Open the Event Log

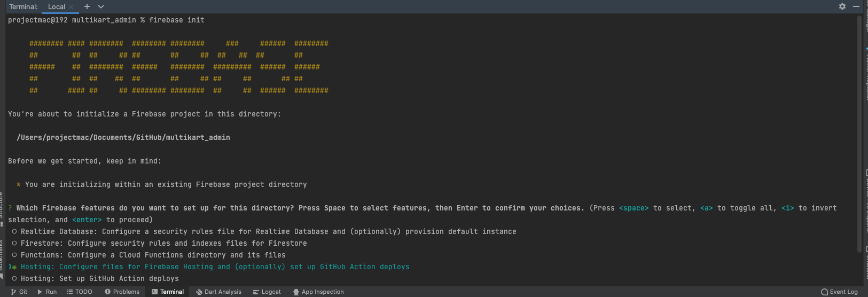click(839, 292)
